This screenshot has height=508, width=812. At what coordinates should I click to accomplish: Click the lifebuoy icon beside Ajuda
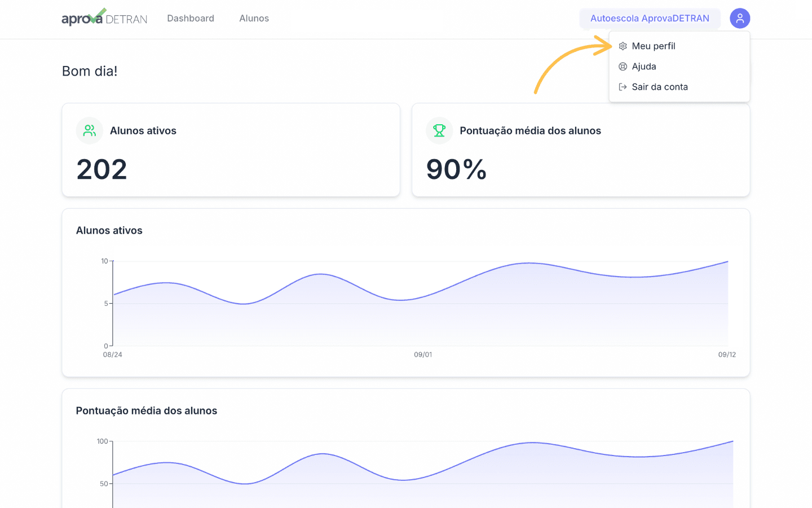[623, 67]
